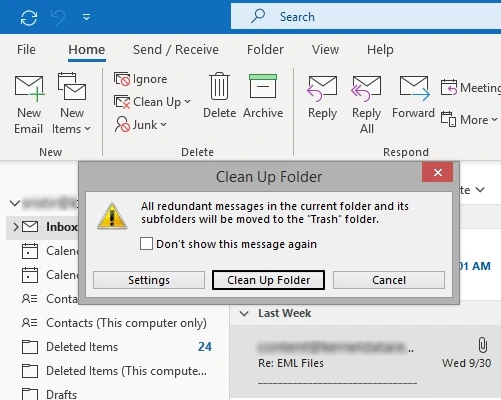Open Deleted Items (This computer only) folder

(x=114, y=371)
